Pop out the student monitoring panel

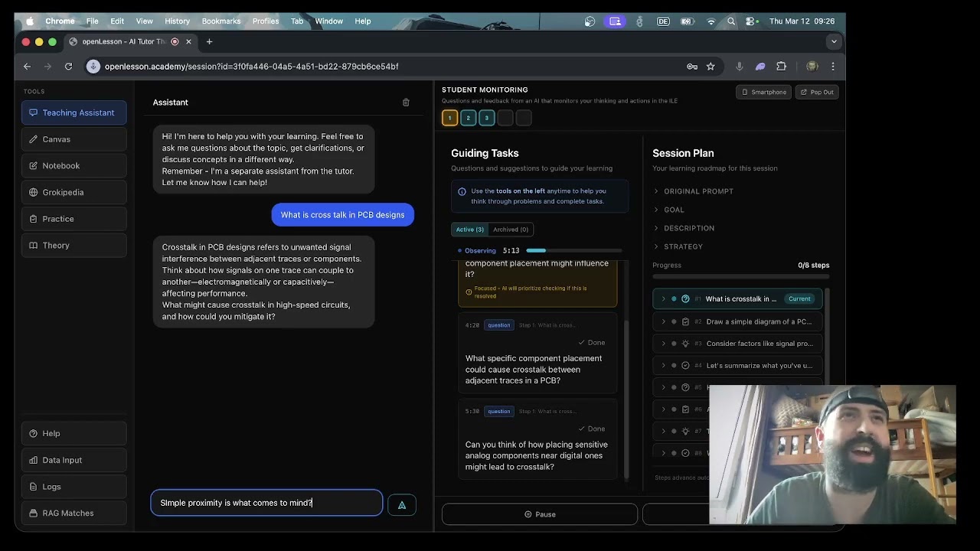[x=817, y=92]
